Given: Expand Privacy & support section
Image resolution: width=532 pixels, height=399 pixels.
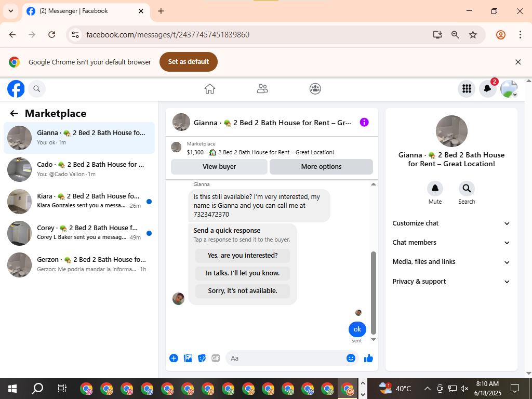Looking at the screenshot, I should (451, 282).
